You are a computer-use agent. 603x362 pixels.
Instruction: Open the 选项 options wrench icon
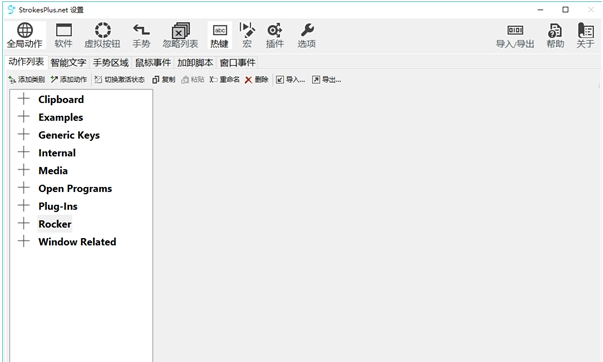(x=306, y=35)
